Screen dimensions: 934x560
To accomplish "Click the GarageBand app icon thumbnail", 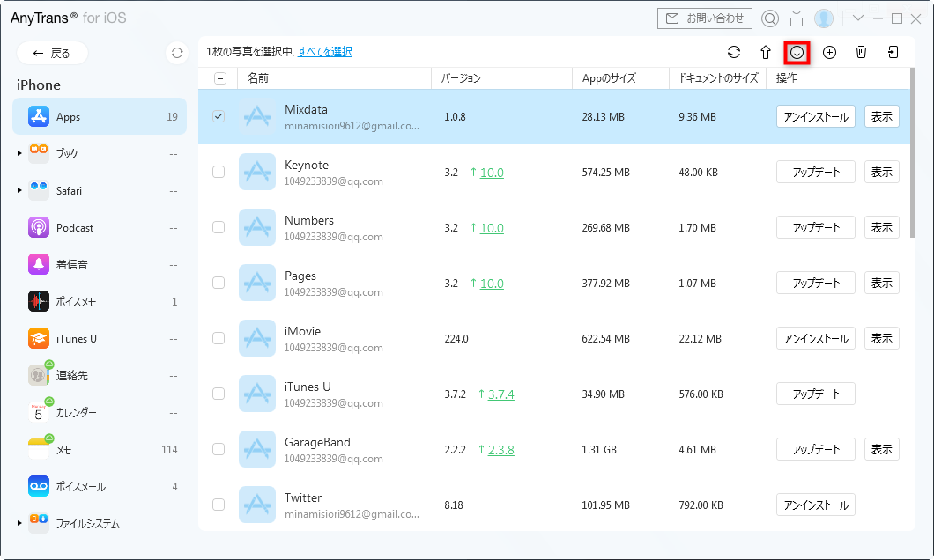I will [257, 449].
